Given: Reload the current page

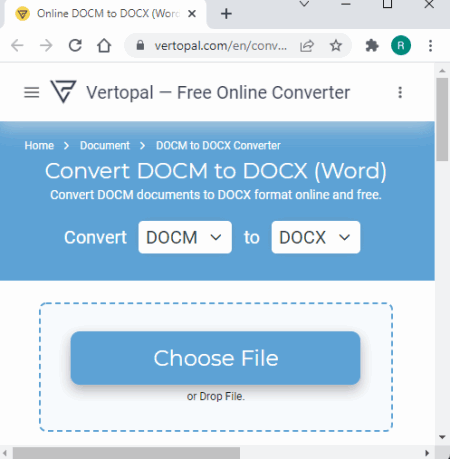Looking at the screenshot, I should click(x=75, y=45).
